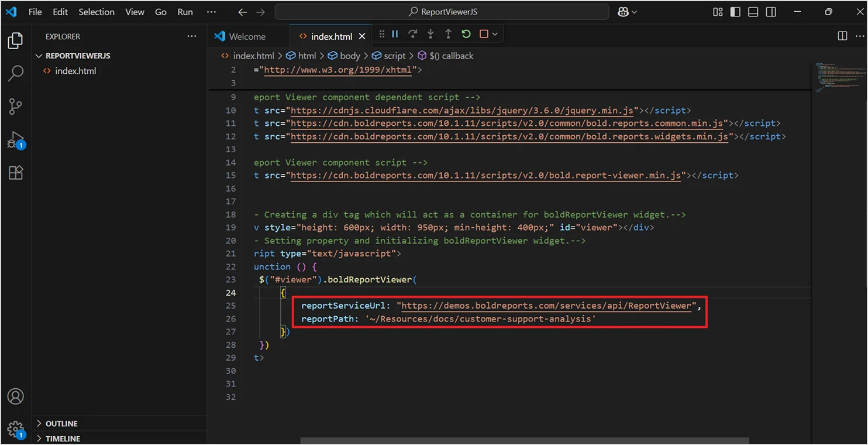The height and width of the screenshot is (445, 868).
Task: Open the Go menu
Action: point(161,12)
